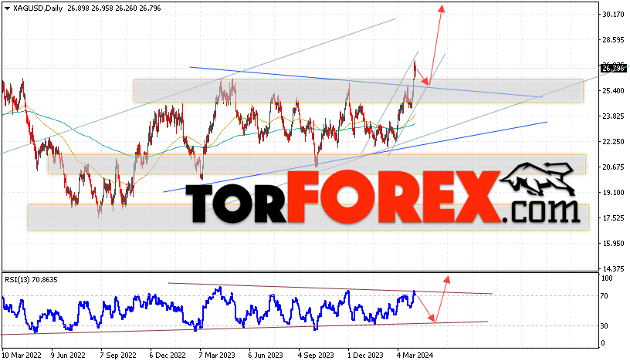Image resolution: width=630 pixels, height=364 pixels.
Task: Select the 22.250 price axis label
Action: pos(613,142)
